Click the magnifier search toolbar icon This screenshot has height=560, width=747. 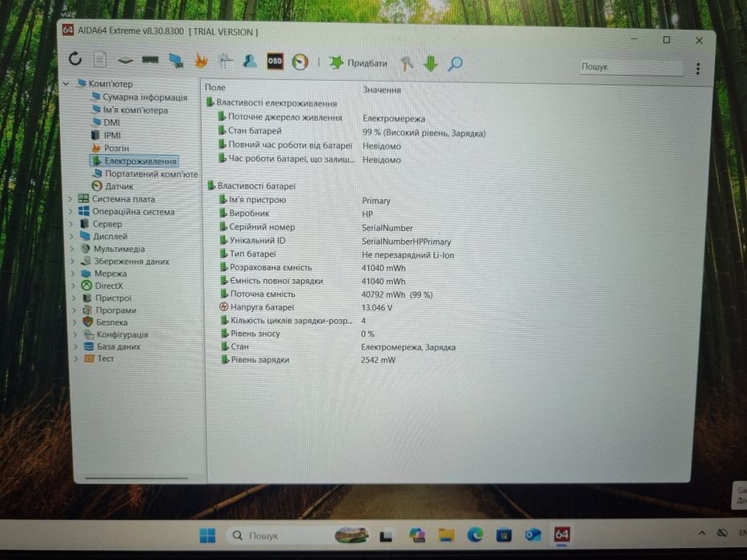tap(455, 64)
